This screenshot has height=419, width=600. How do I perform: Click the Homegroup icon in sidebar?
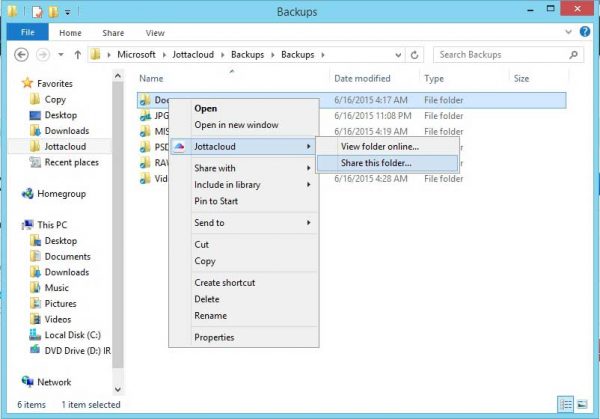[28, 194]
